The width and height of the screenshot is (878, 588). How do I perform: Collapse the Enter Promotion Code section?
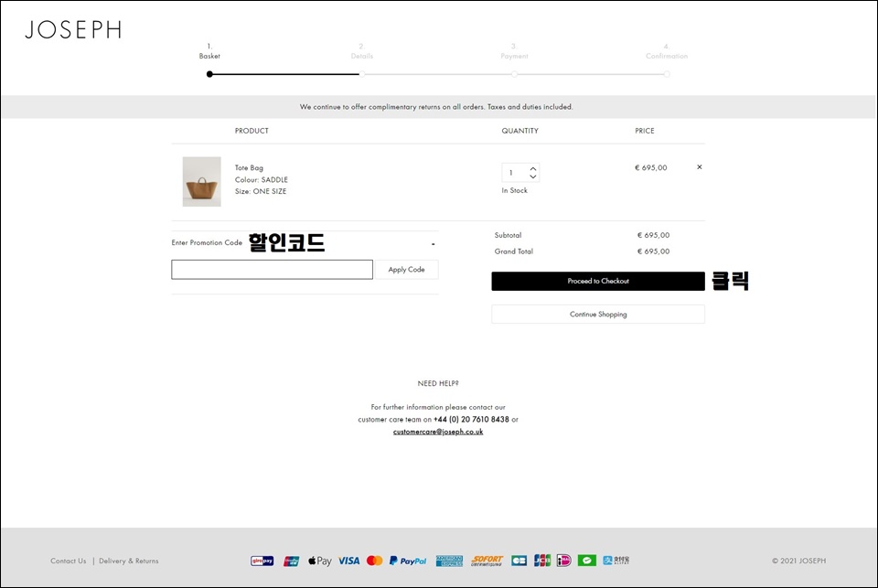pyautogui.click(x=433, y=244)
